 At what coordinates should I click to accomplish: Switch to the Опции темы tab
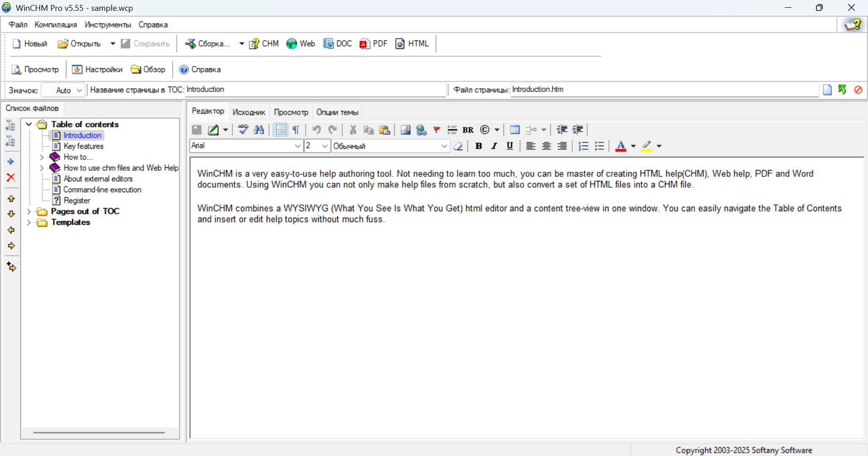337,112
